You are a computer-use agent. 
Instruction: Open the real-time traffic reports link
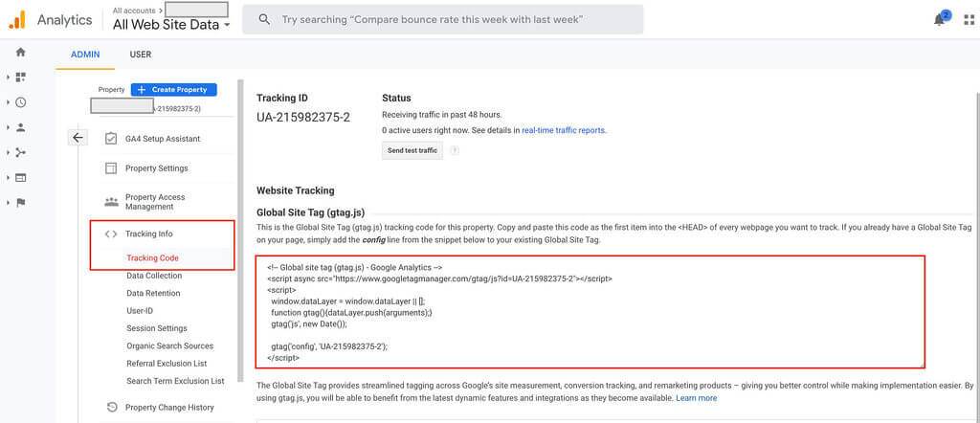coord(563,130)
